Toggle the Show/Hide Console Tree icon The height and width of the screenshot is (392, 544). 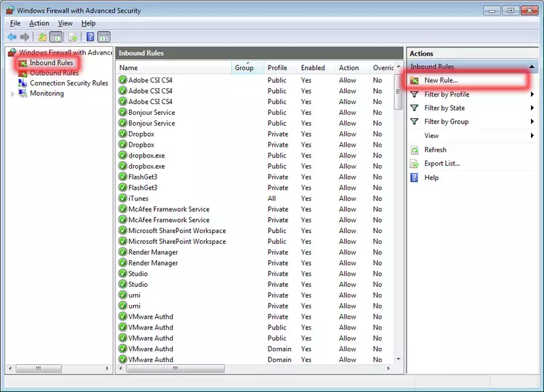56,37
